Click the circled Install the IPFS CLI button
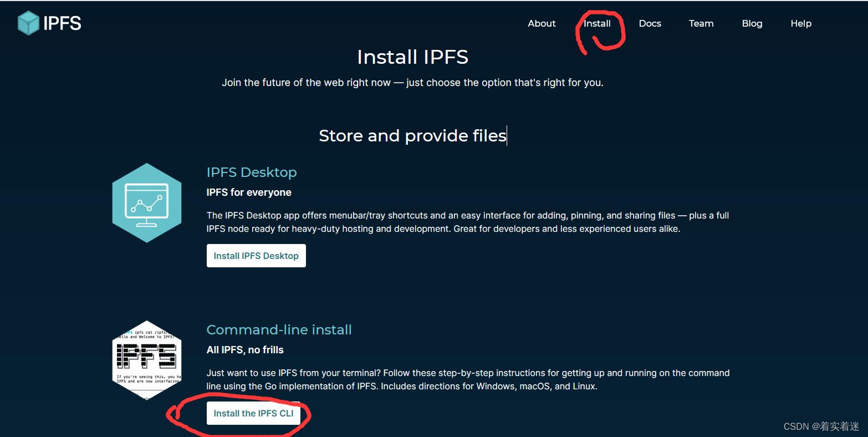The image size is (868, 437). click(x=253, y=413)
